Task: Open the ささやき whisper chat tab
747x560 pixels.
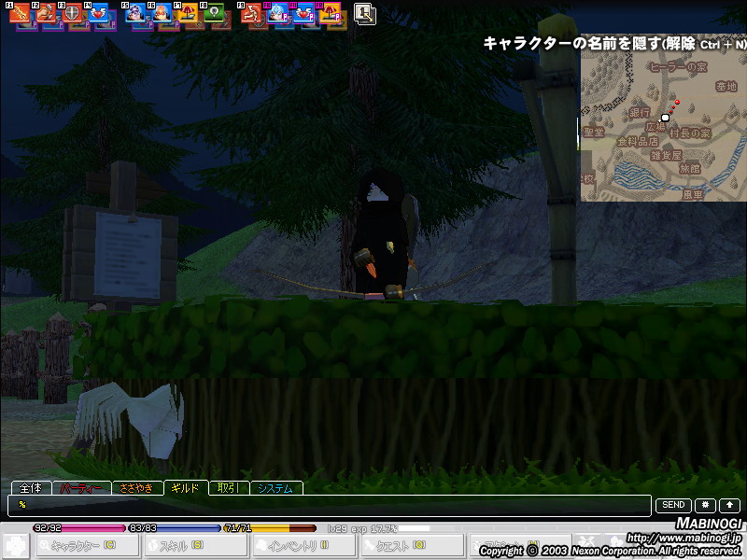Action: [137, 488]
